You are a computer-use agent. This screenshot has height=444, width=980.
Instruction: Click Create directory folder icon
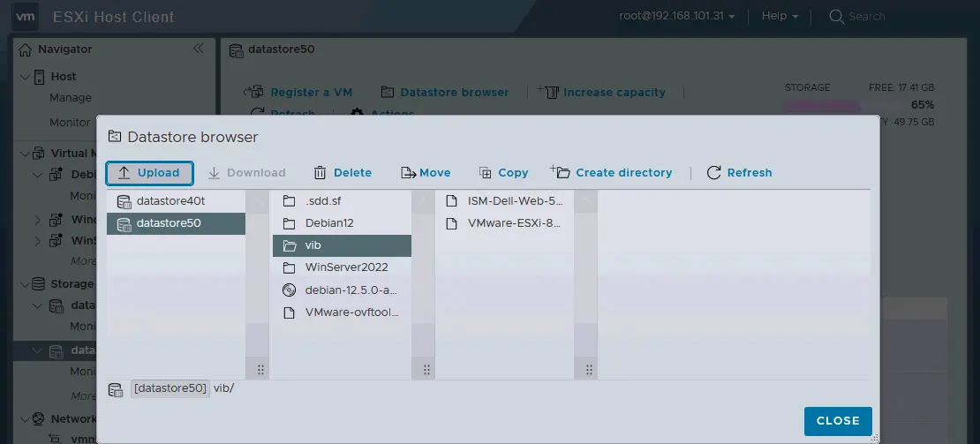tap(560, 172)
